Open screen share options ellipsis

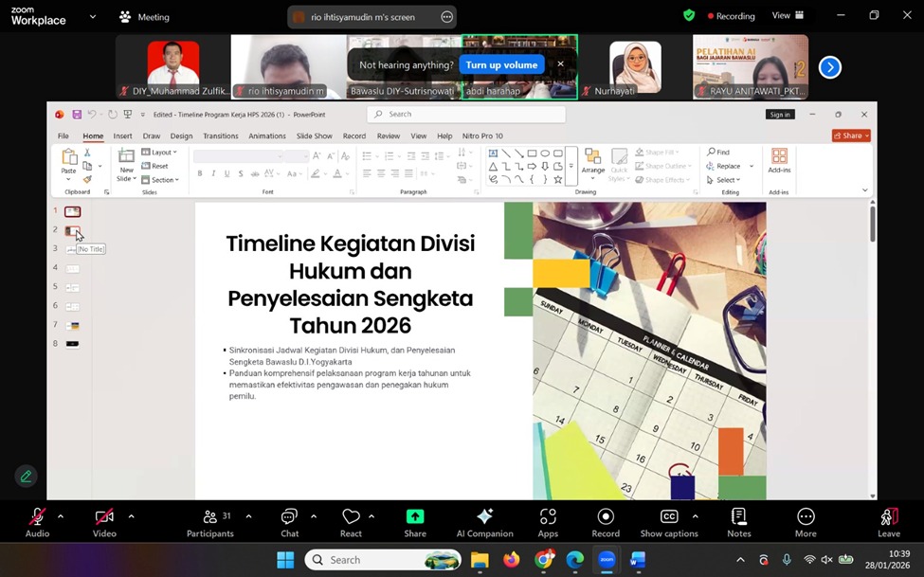click(446, 17)
